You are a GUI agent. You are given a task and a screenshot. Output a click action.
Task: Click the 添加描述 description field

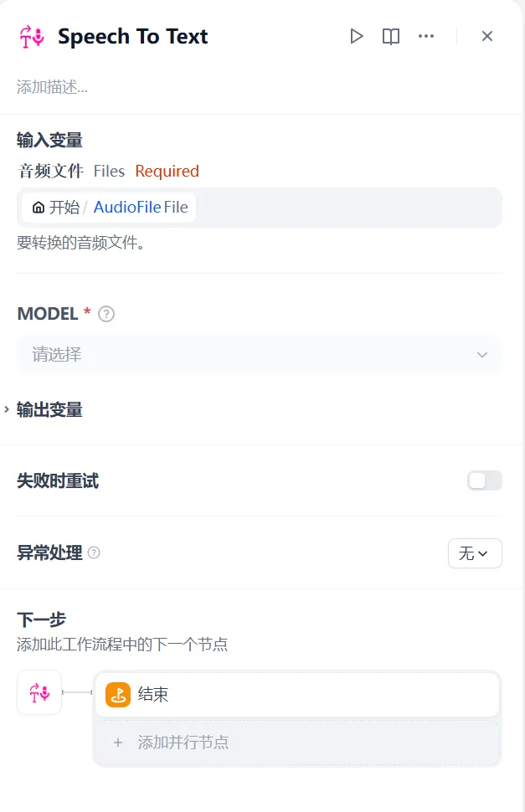click(50, 85)
